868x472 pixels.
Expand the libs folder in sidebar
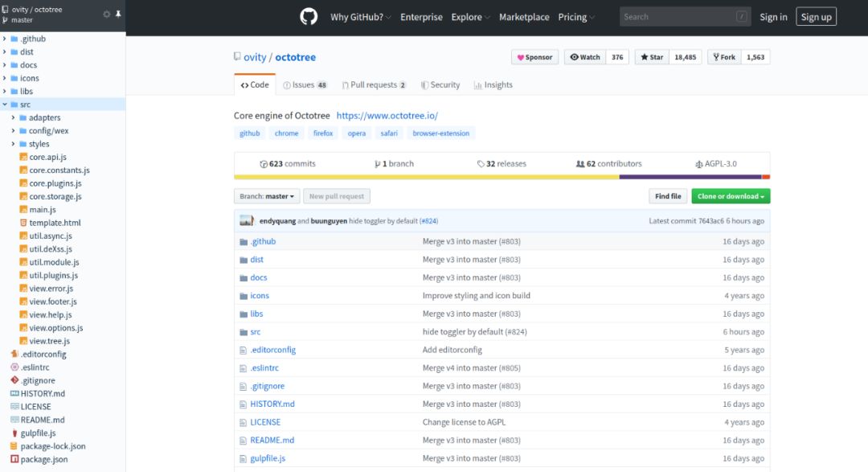(5, 92)
